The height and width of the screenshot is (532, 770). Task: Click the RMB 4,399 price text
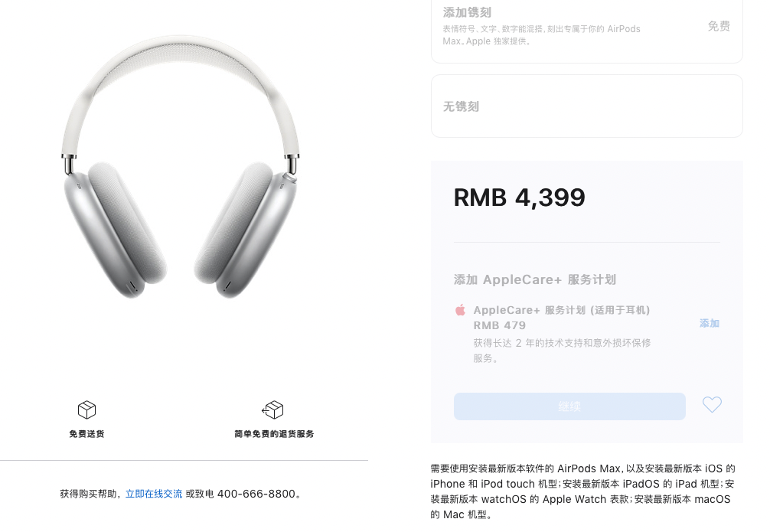[519, 197]
